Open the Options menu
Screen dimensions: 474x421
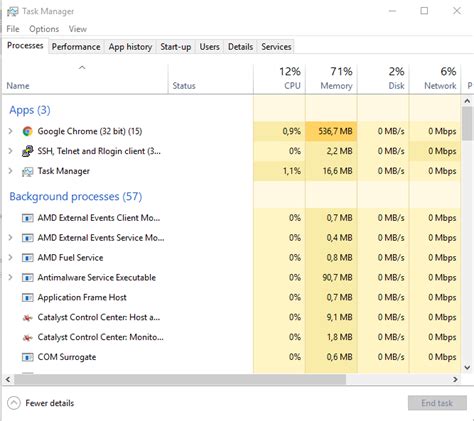pyautogui.click(x=44, y=29)
